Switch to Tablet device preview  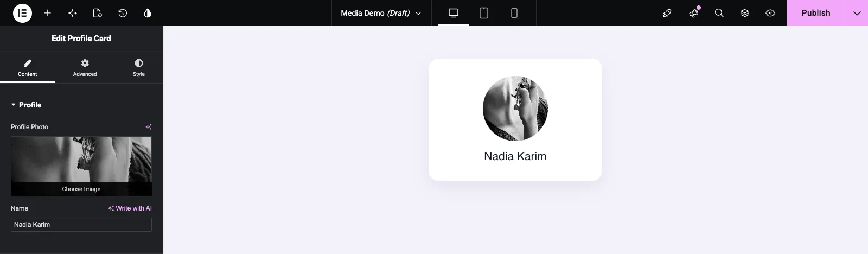click(484, 13)
